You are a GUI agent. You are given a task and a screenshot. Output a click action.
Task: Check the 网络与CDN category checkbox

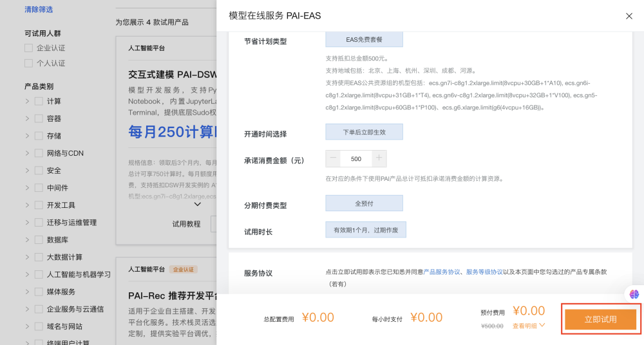(39, 153)
